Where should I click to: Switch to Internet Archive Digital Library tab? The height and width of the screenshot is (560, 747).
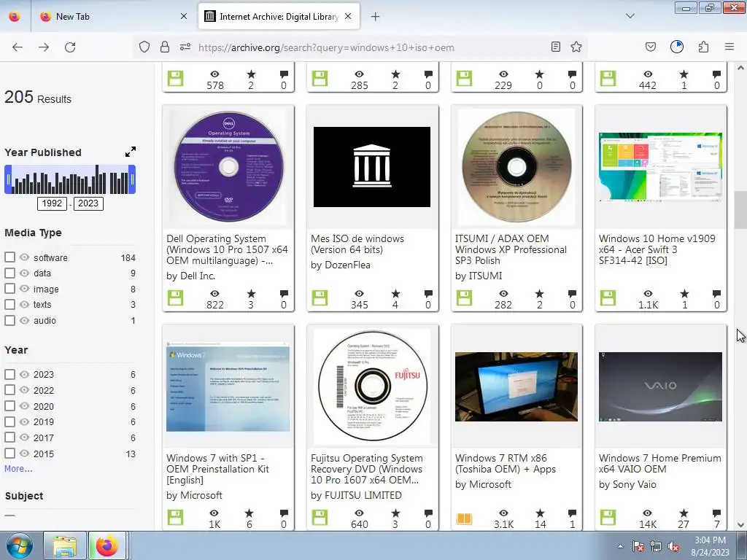(279, 17)
